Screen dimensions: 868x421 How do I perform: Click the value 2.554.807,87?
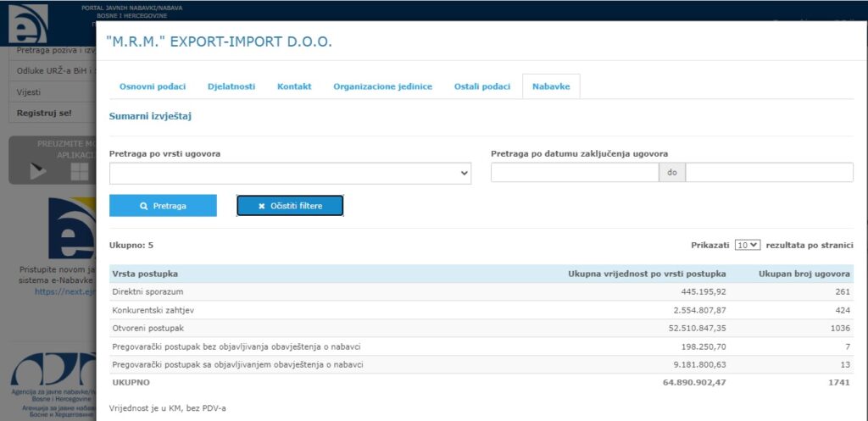(699, 310)
